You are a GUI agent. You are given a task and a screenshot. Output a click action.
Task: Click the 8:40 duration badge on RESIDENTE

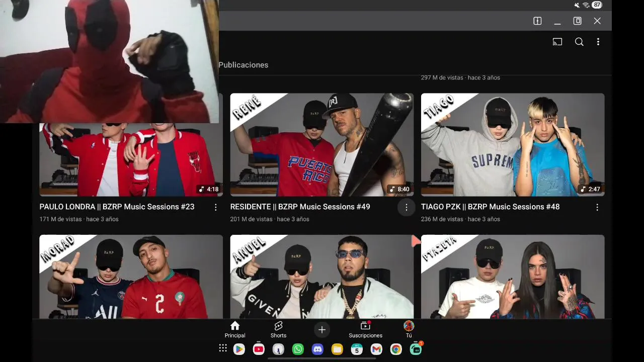pyautogui.click(x=399, y=190)
